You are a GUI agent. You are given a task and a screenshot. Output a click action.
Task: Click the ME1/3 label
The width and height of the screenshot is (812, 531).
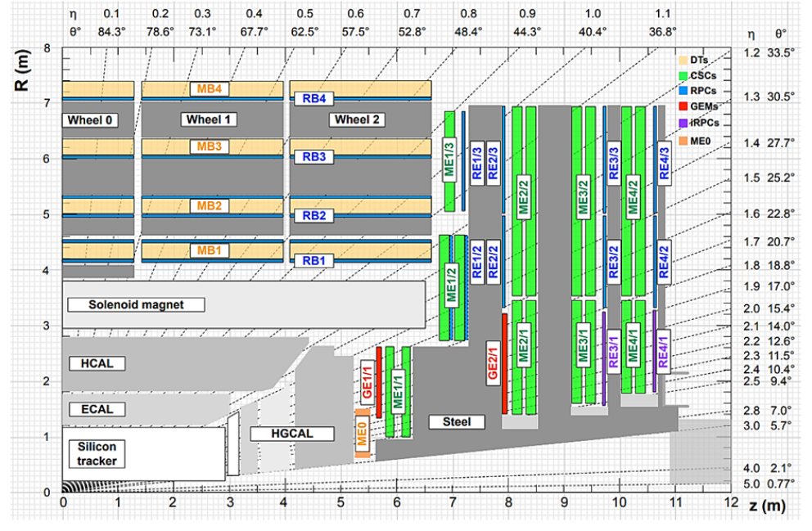click(x=449, y=160)
